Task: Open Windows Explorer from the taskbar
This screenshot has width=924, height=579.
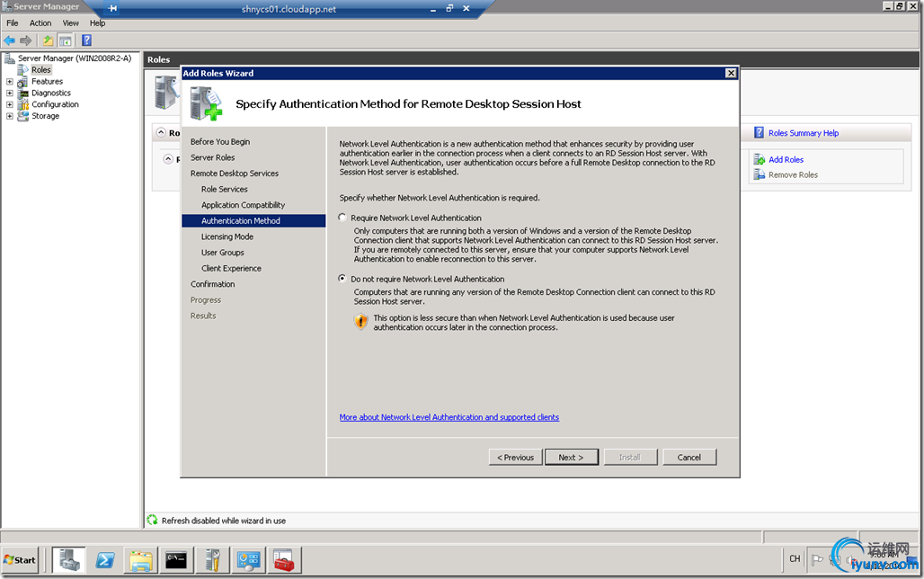Action: pyautogui.click(x=141, y=559)
